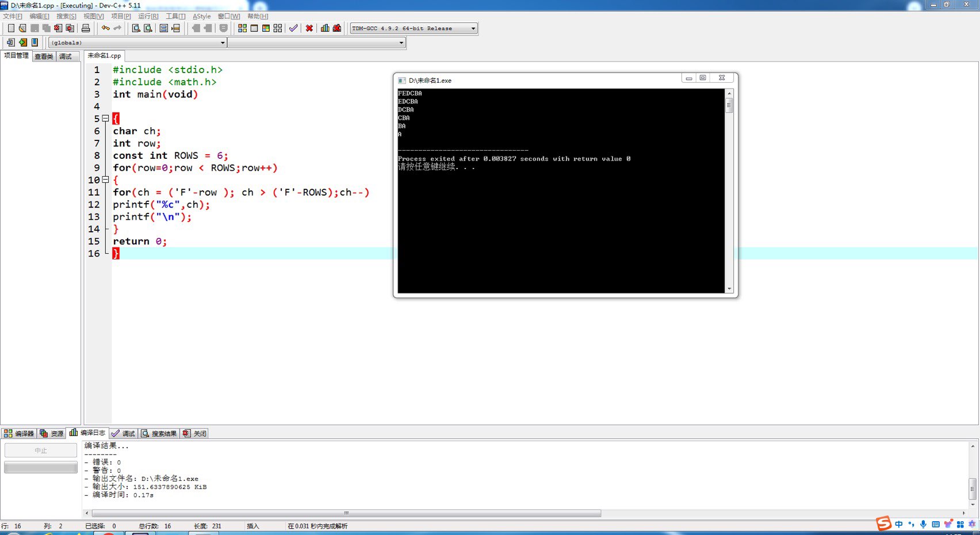980x535 pixels.
Task: Click the Replace toolbar icon
Action: 148,28
